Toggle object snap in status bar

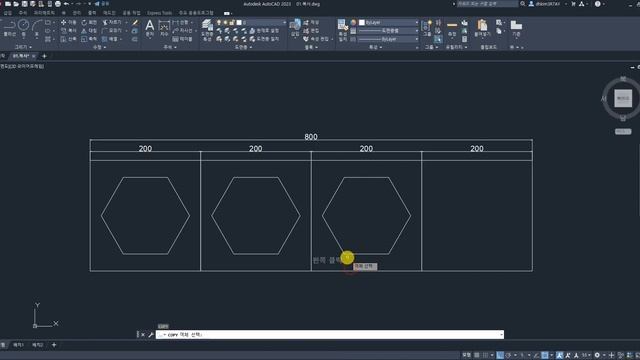click(544, 355)
